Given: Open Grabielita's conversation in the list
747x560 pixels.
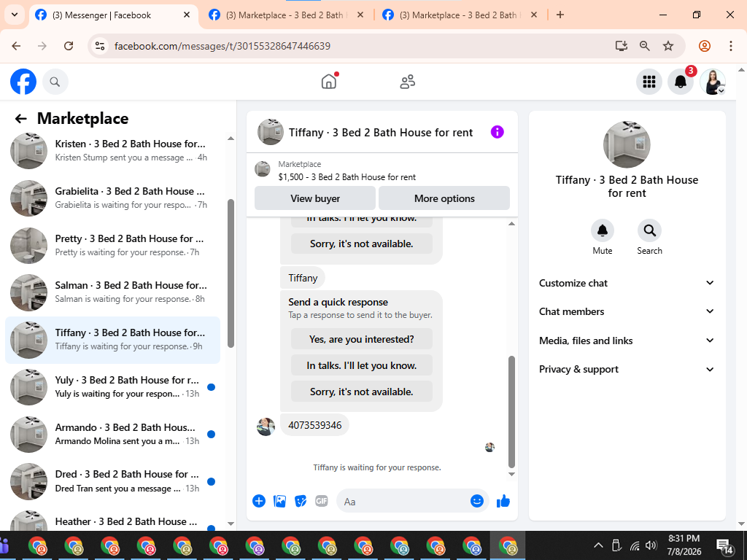Looking at the screenshot, I should (113, 198).
